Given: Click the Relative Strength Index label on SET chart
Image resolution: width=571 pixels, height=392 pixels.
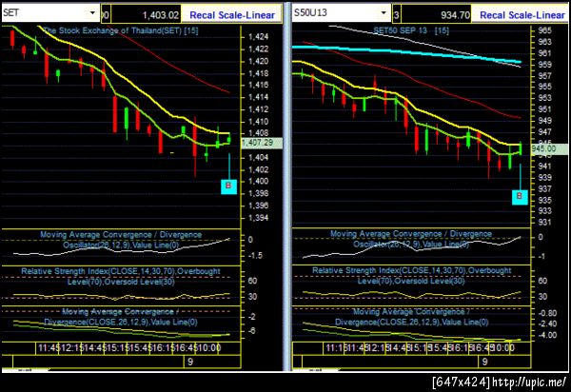Looking at the screenshot, I should click(x=121, y=277).
